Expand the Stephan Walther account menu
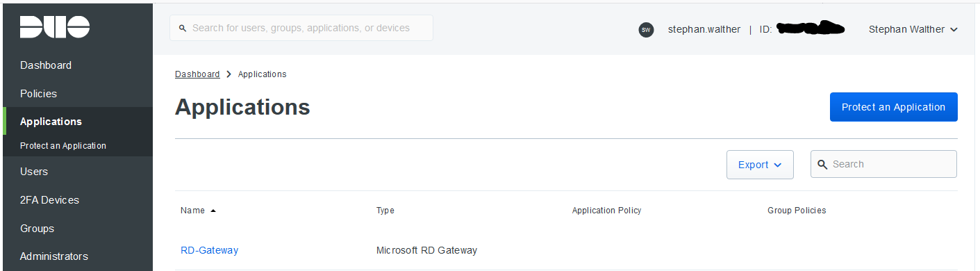980x271 pixels. (x=913, y=29)
